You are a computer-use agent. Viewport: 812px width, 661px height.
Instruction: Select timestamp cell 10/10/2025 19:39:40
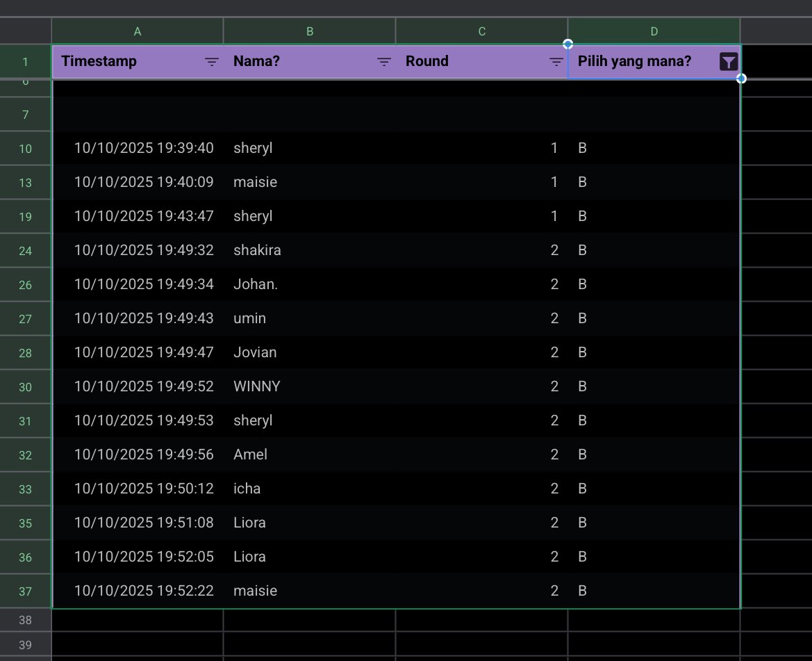[138, 148]
